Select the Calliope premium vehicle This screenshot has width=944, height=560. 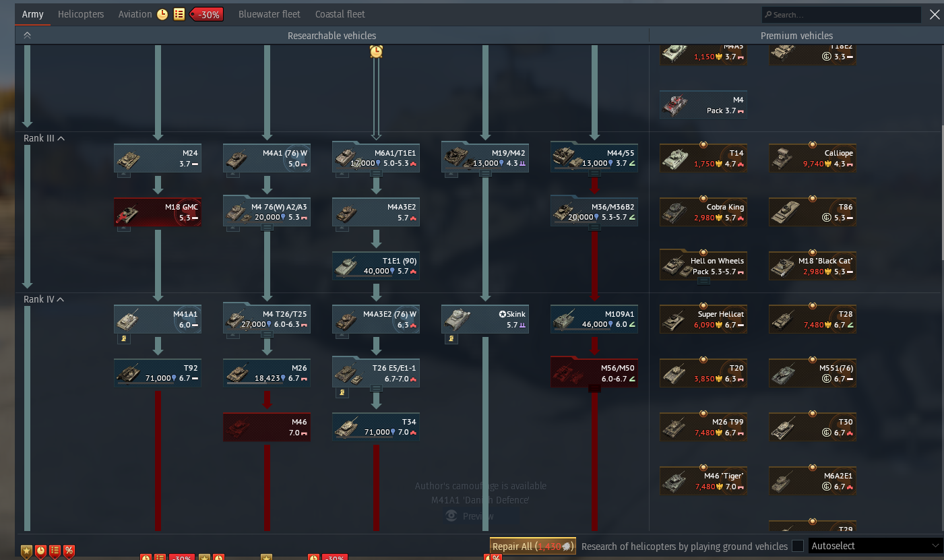[x=813, y=158]
